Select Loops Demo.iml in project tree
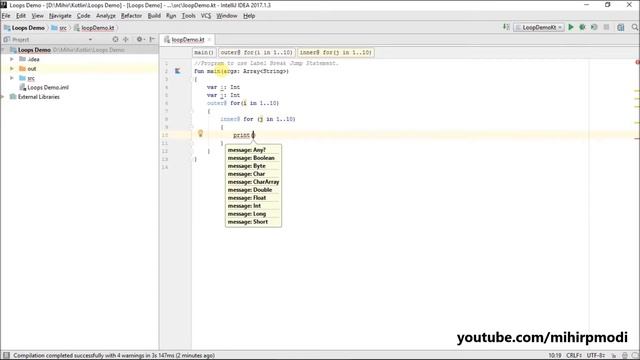The image size is (640, 360). (x=48, y=87)
